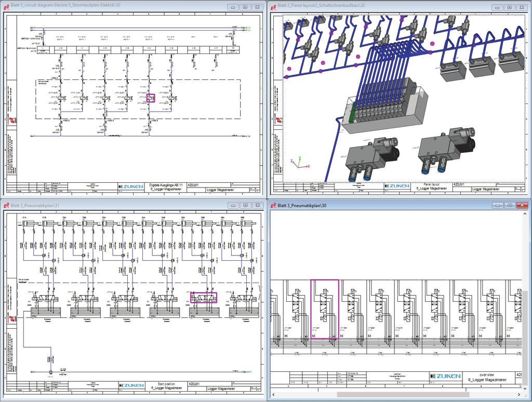Select the magenta-highlighted solenoid symbol in circuit diagram
The height and width of the screenshot is (402, 532).
[151, 98]
